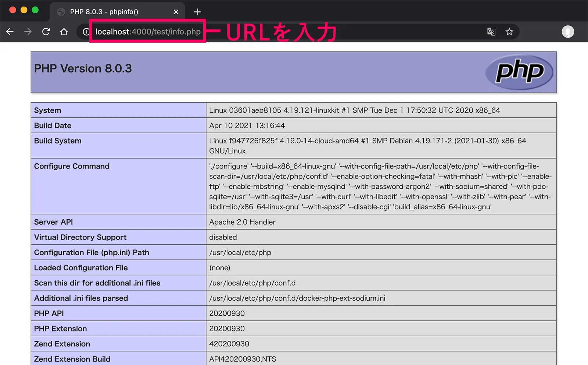Viewport: 588px width, 365px height.
Task: Open a new tab with plus button
Action: (197, 12)
